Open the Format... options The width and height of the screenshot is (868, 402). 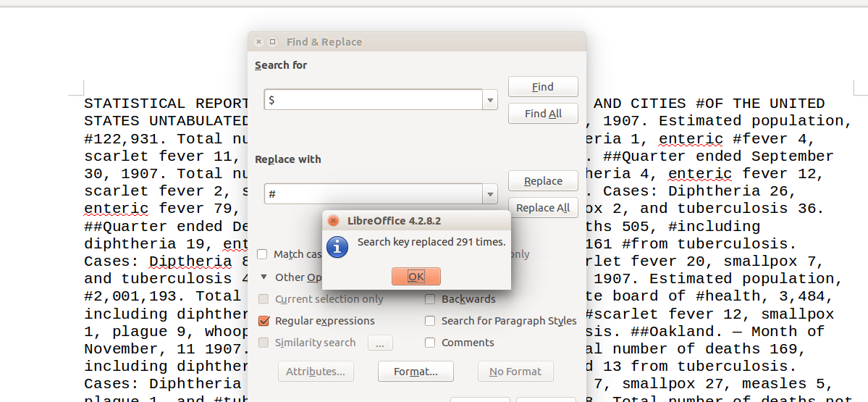(x=416, y=372)
